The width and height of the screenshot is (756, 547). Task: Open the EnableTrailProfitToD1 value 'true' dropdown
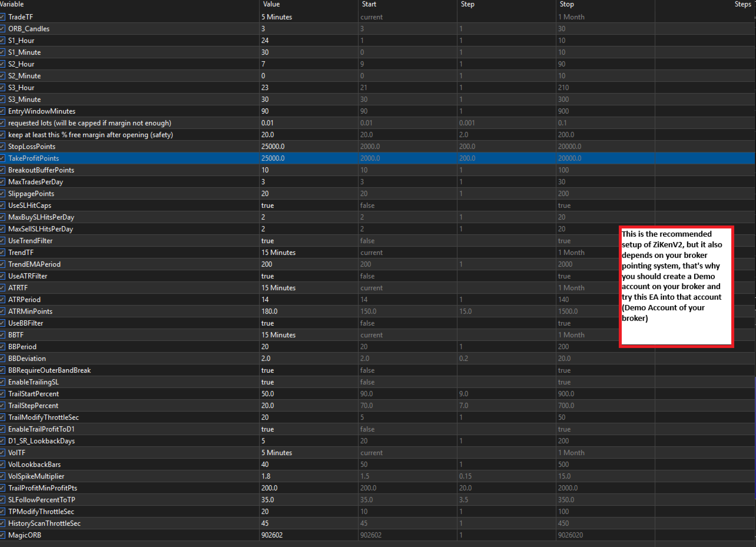point(308,429)
